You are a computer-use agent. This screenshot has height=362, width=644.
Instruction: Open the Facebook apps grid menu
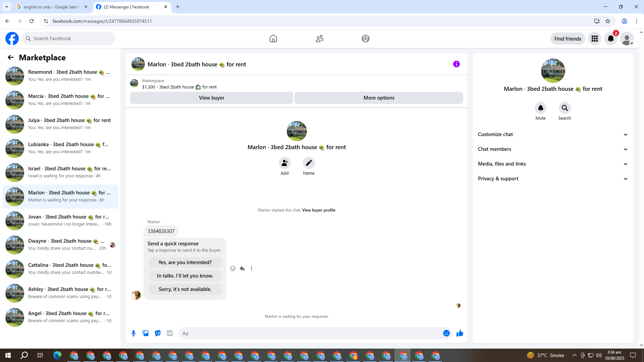point(594,39)
